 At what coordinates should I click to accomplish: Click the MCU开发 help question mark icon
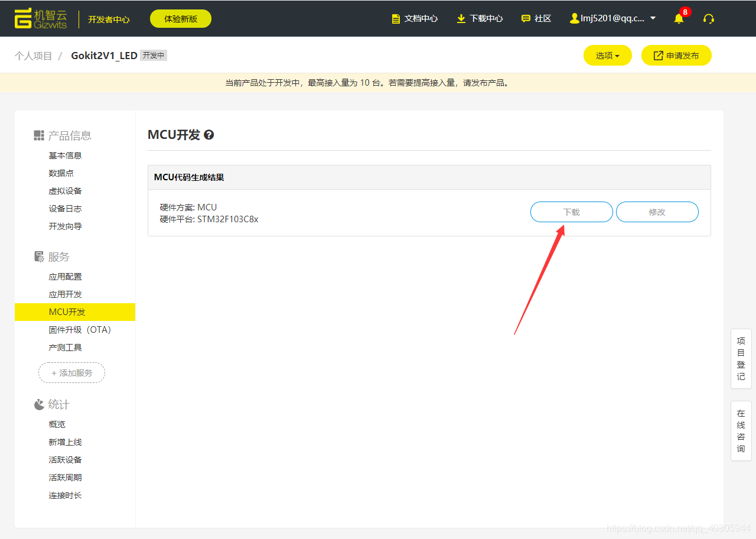coord(208,135)
